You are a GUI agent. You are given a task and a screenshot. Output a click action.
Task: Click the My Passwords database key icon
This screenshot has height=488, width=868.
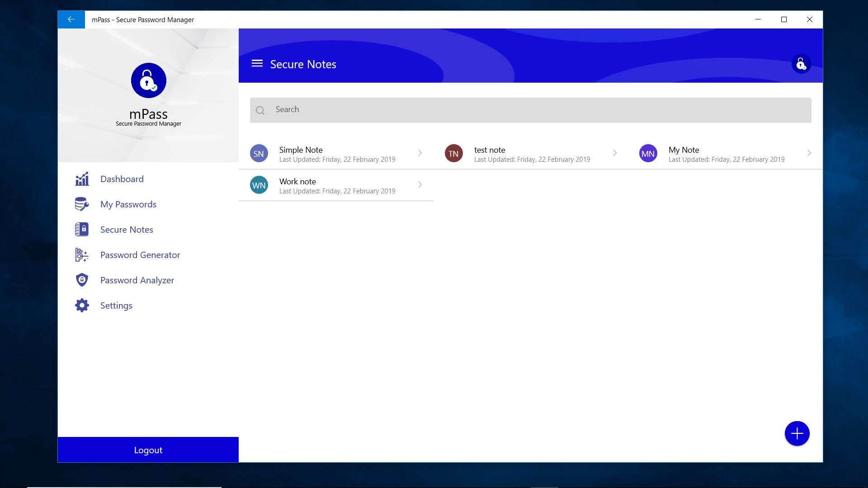point(82,204)
